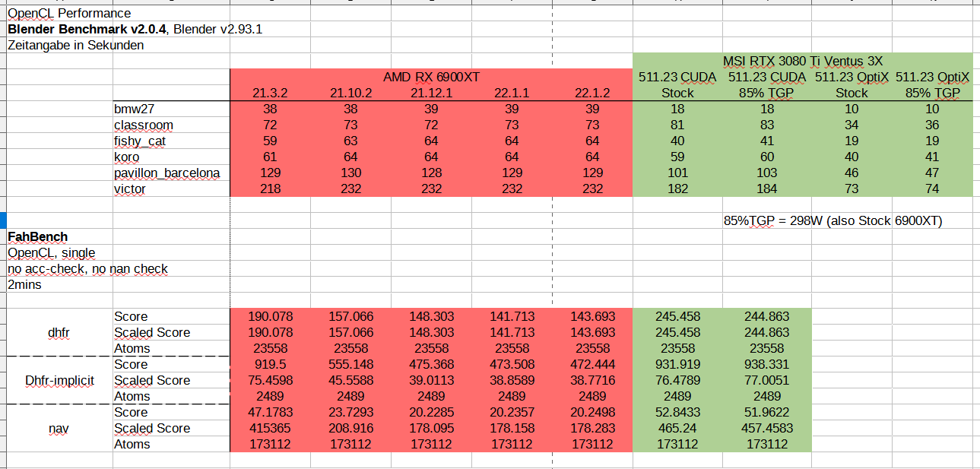This screenshot has width=980, height=469.
Task: Select the 'no acc-check, no nan check' cell
Action: (x=87, y=268)
